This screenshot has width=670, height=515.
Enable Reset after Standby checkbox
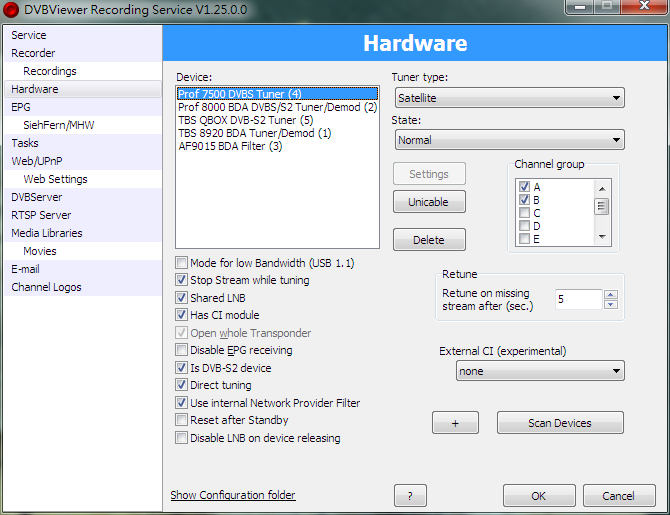pyautogui.click(x=181, y=420)
